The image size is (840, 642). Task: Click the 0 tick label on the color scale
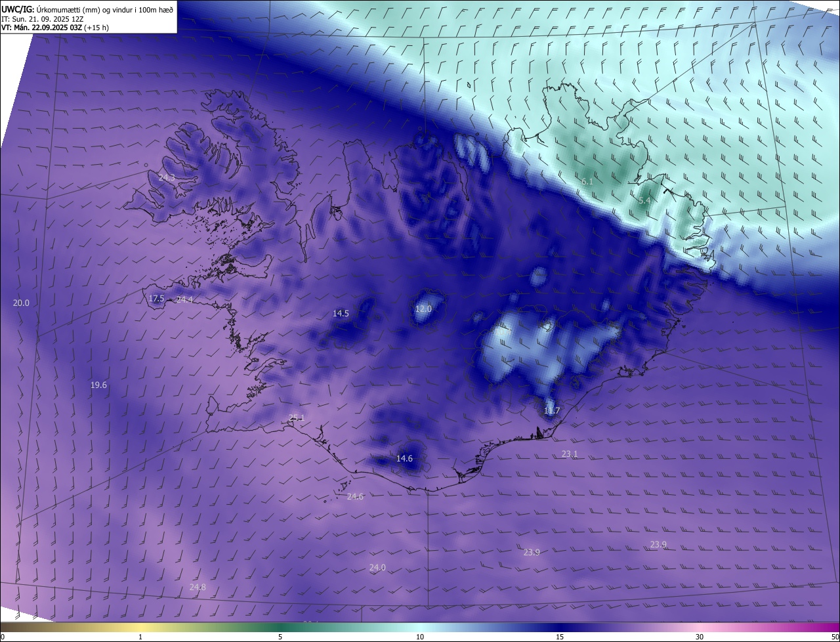click(x=3, y=637)
